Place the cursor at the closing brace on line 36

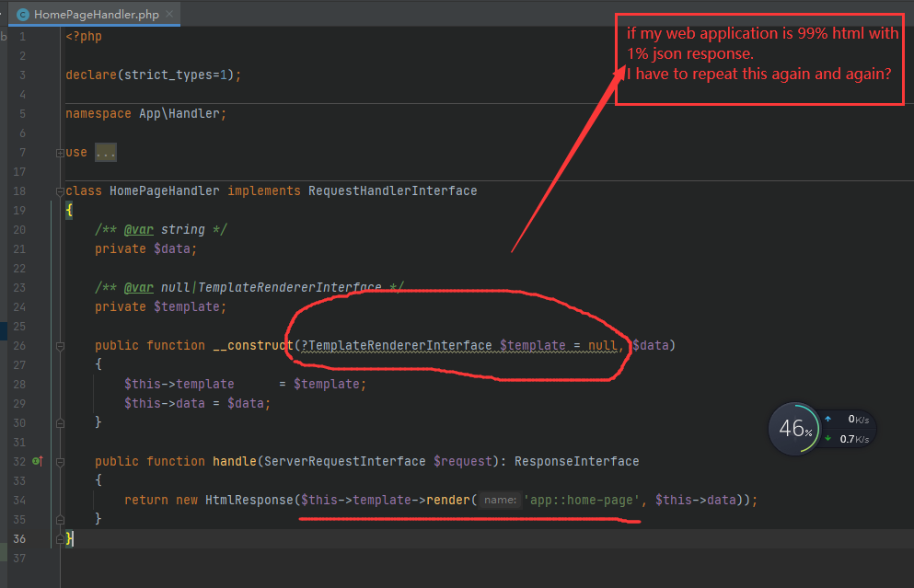pyautogui.click(x=69, y=539)
